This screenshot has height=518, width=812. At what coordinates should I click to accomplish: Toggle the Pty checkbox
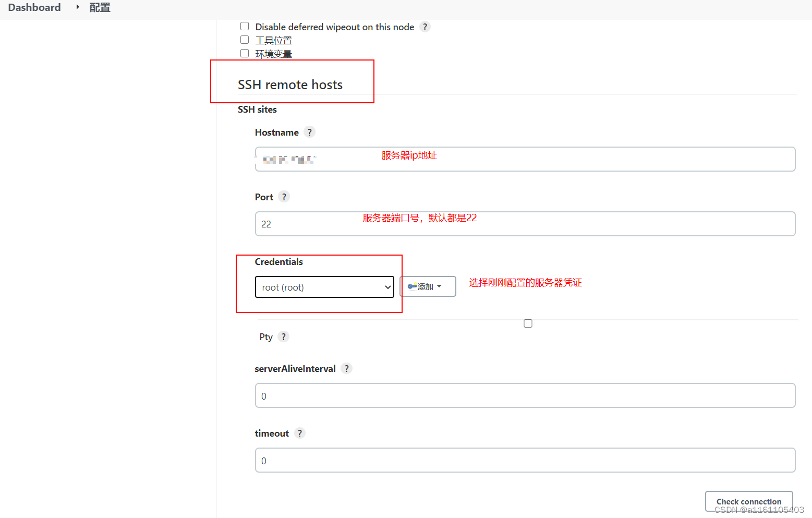pyautogui.click(x=528, y=323)
